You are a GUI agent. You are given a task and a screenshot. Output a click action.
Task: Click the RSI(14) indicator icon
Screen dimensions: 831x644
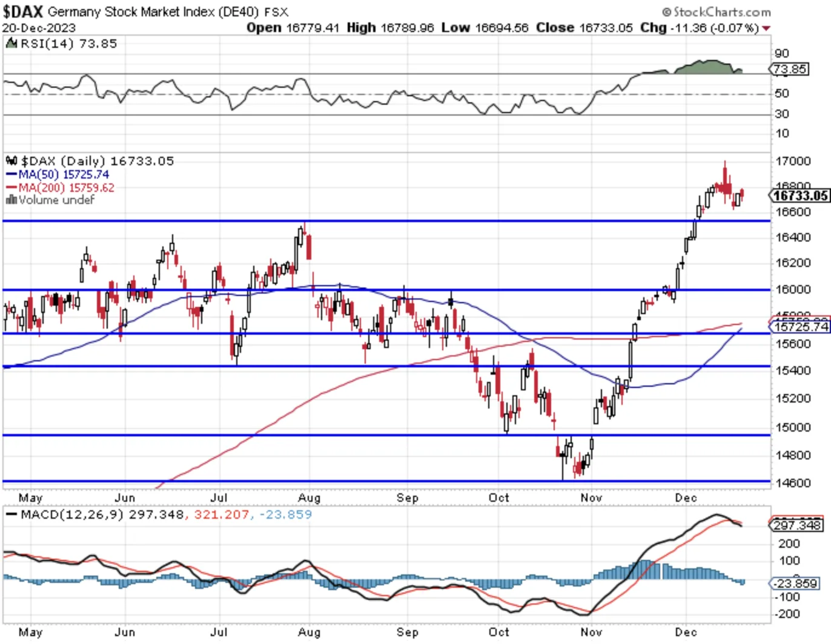pos(11,43)
